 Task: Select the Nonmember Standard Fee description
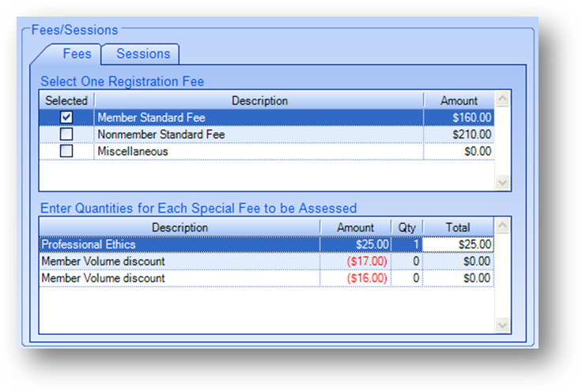tap(161, 134)
